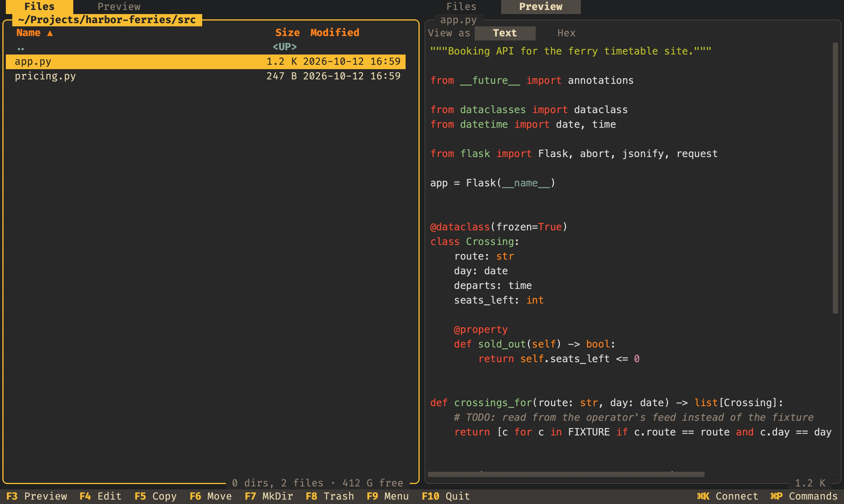Click the app.py preview title label
Viewport: 844px width, 504px height.
[x=458, y=20]
